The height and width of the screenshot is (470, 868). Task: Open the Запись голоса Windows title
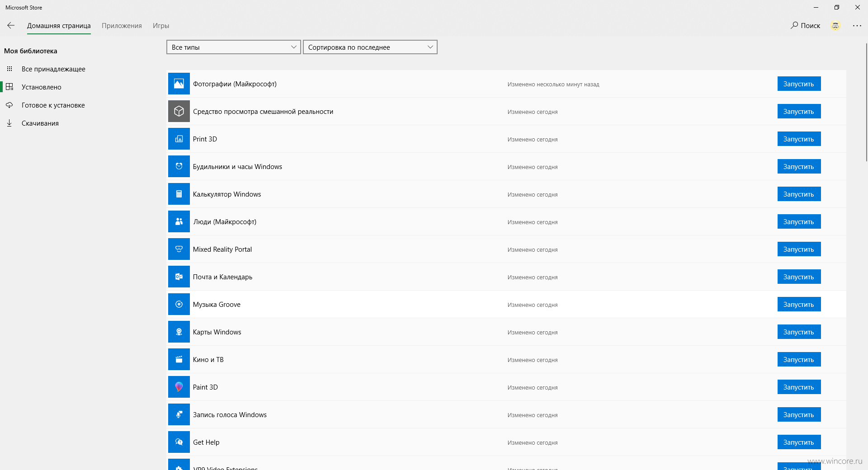pyautogui.click(x=230, y=415)
